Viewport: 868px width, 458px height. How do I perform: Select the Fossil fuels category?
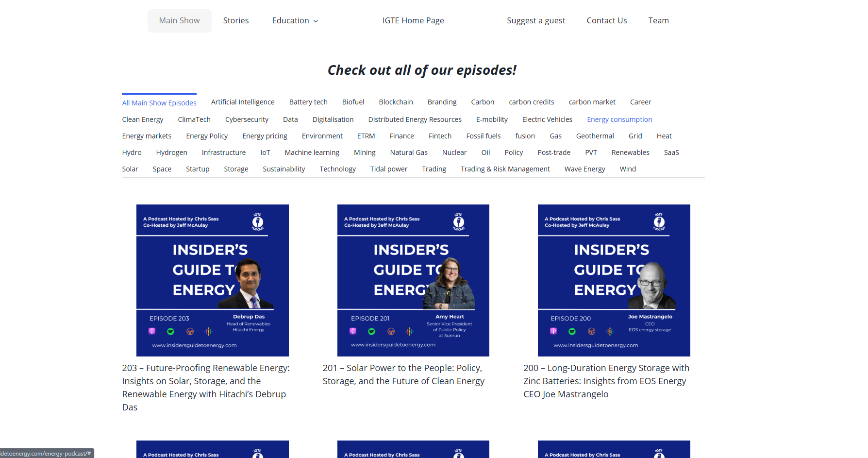(x=484, y=136)
